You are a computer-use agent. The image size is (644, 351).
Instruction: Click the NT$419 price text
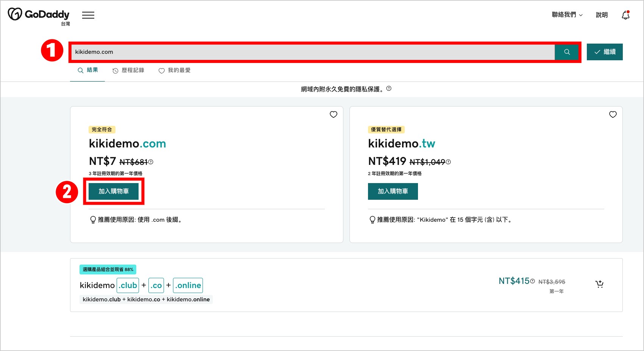[x=387, y=161]
